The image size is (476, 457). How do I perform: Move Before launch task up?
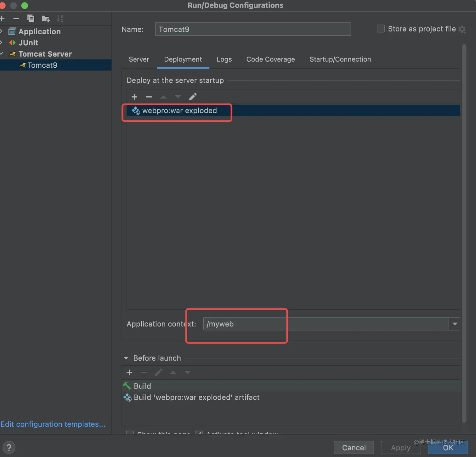point(173,373)
